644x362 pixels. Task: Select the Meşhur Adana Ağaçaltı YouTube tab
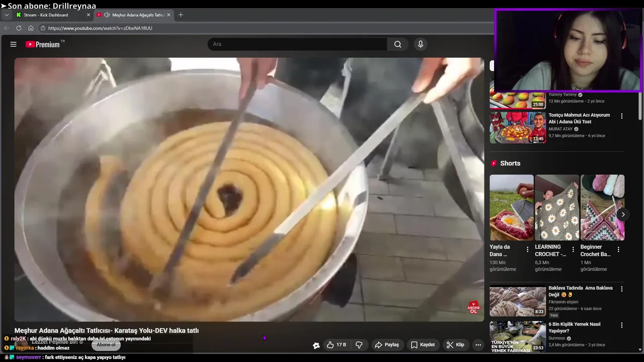133,15
